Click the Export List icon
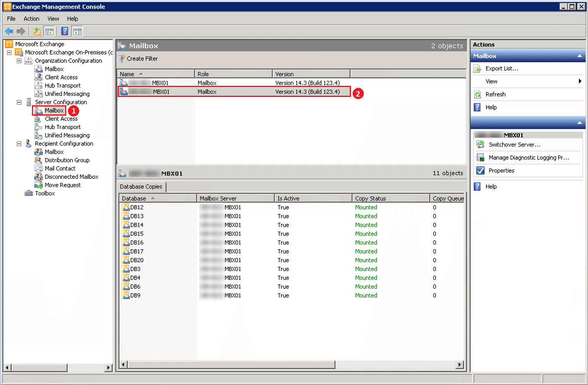 pos(478,69)
